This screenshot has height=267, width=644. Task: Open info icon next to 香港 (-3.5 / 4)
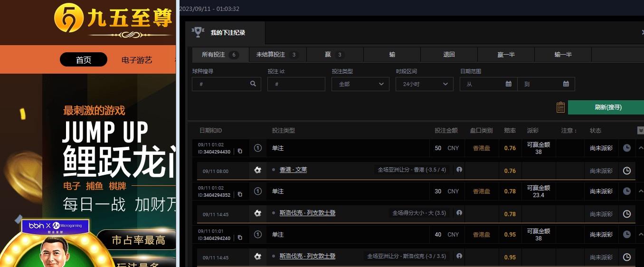coord(459,169)
